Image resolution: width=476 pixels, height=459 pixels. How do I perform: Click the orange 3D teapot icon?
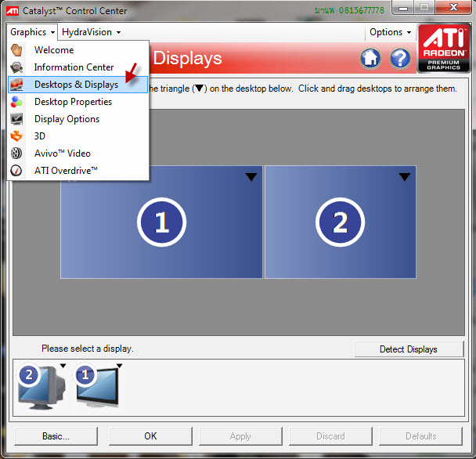point(16,136)
